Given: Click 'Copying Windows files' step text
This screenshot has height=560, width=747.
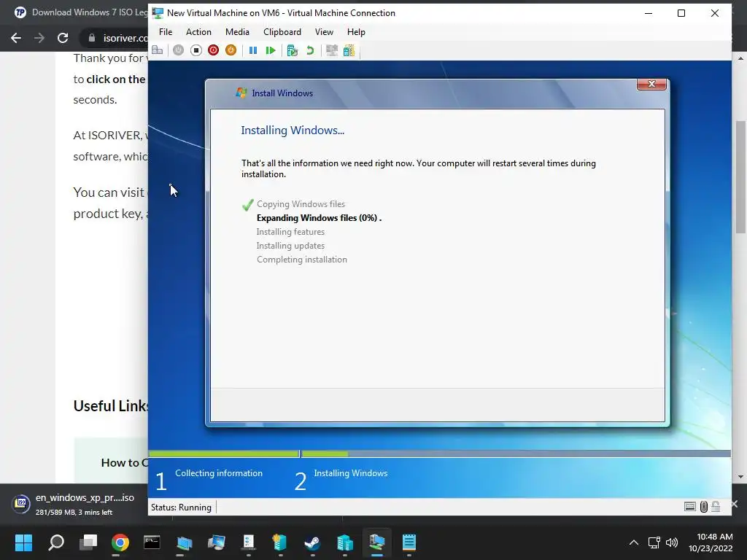Looking at the screenshot, I should tap(301, 204).
